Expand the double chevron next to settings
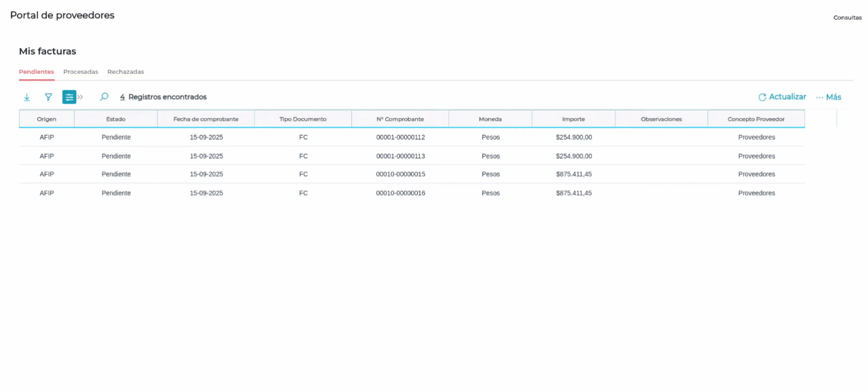 [80, 97]
